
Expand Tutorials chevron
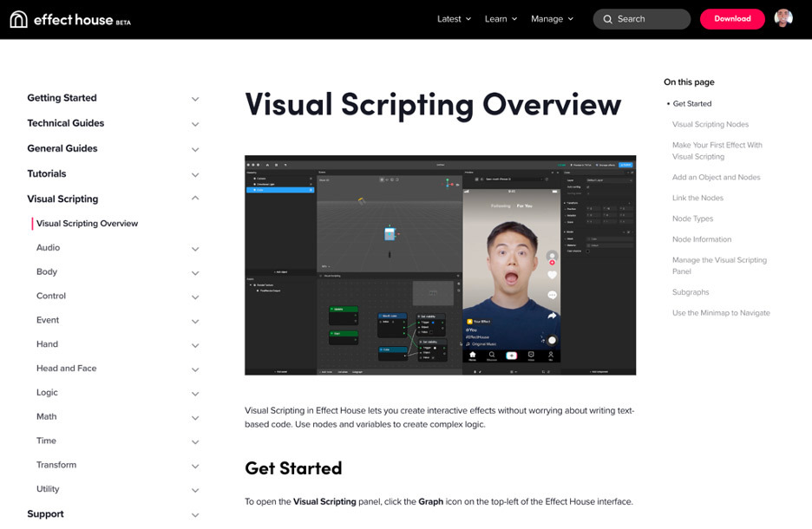(x=195, y=175)
